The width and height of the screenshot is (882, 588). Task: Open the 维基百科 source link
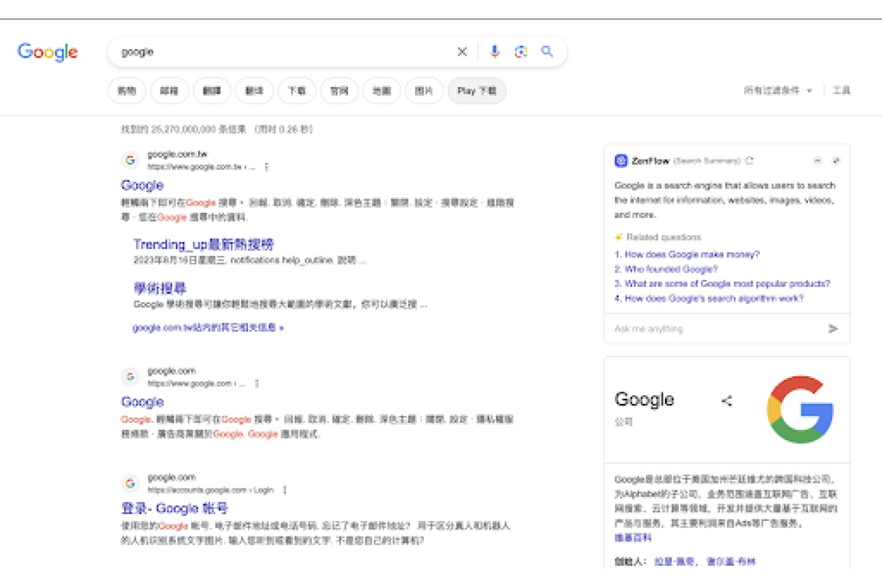click(x=633, y=537)
